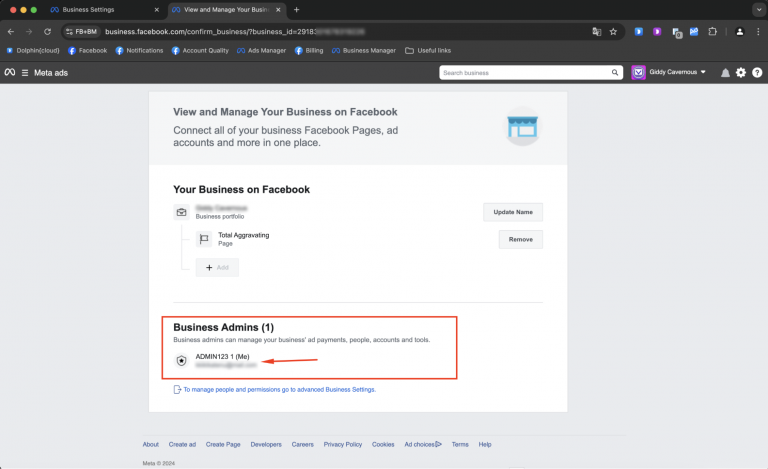
Task: Open the settings gear icon
Action: 741,72
